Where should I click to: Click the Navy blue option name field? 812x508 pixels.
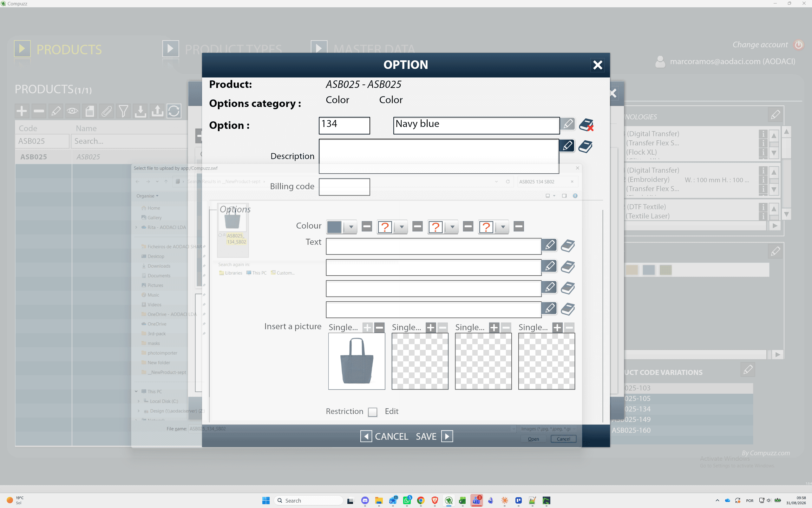(476, 125)
